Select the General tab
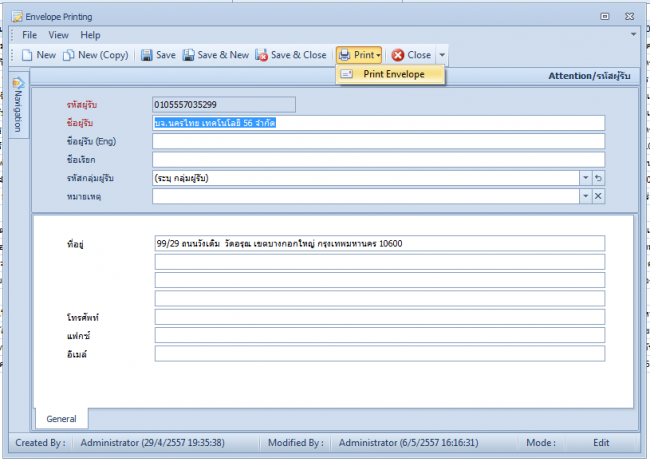This screenshot has height=462, width=650. coord(61,418)
